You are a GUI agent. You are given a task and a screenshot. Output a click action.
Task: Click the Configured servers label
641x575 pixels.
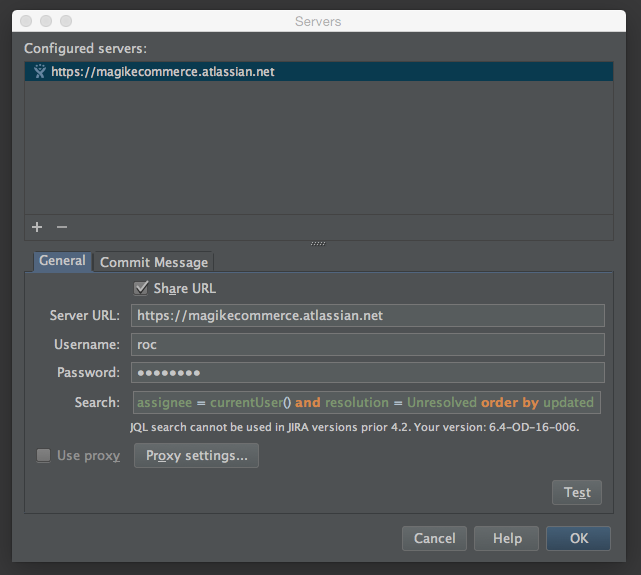click(85, 48)
